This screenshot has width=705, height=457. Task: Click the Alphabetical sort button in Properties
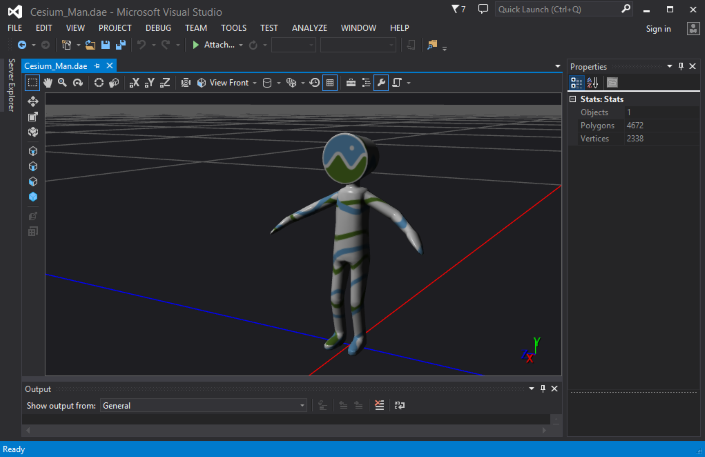(592, 82)
